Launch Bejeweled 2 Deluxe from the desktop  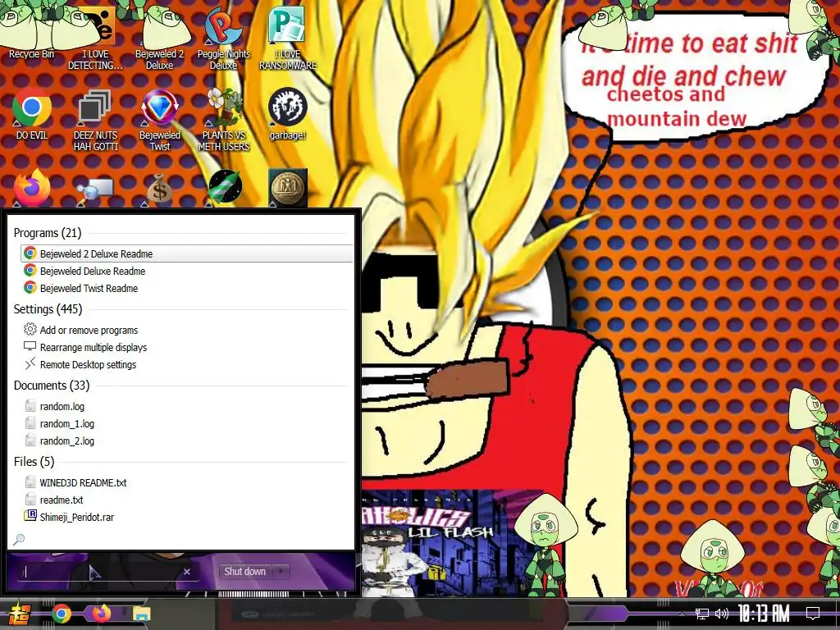click(x=159, y=38)
